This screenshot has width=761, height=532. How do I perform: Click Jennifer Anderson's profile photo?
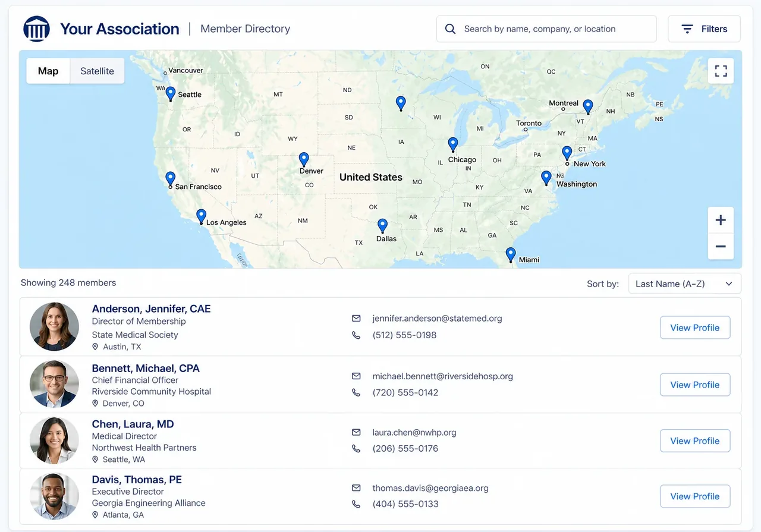coord(55,326)
